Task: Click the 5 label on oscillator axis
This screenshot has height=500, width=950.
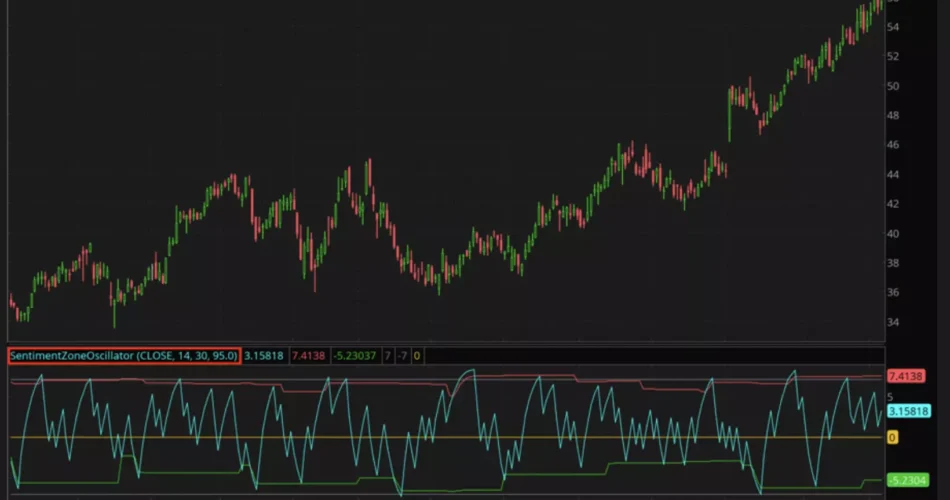Action: coord(890,397)
